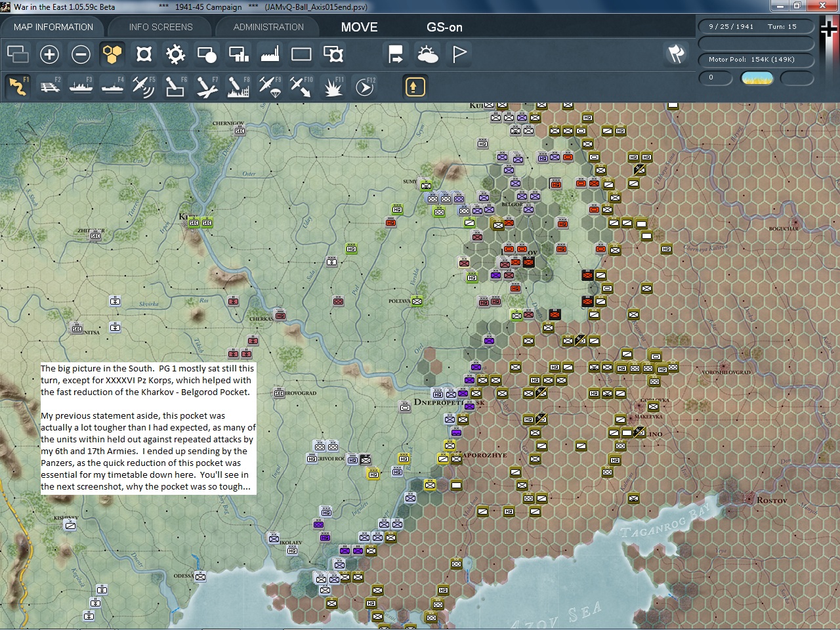
Task: Select the unit counter at Poltava
Action: click(x=417, y=301)
